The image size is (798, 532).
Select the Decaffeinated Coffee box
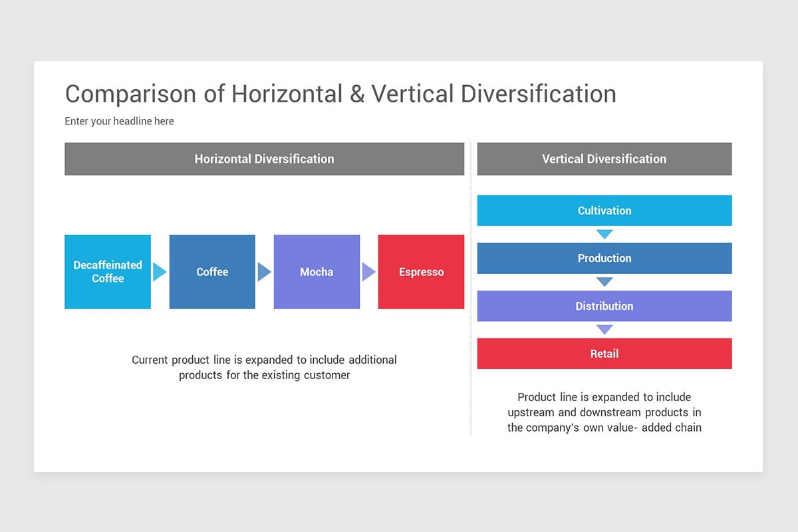[x=107, y=272]
